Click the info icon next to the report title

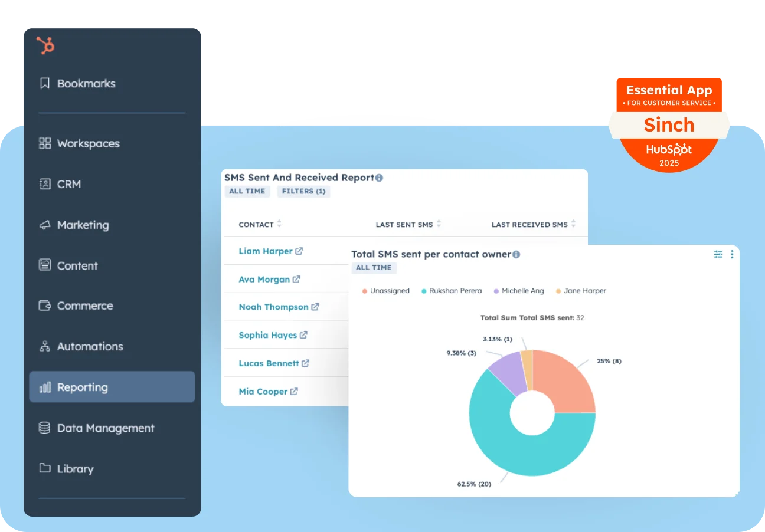[x=379, y=177]
